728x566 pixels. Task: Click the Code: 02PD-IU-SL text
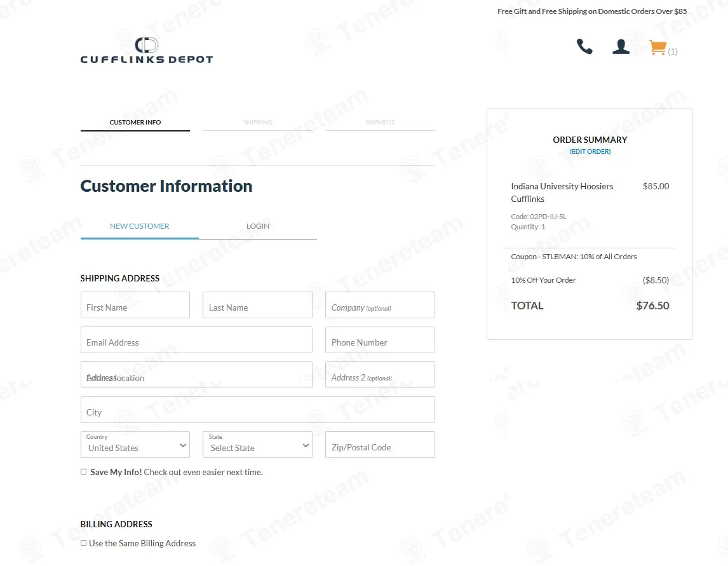[x=539, y=217]
